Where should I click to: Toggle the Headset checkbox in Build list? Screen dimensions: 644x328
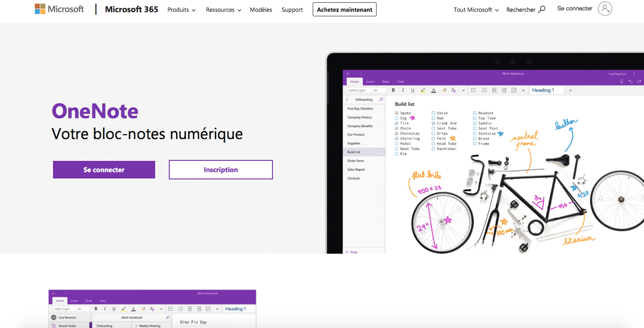coord(475,113)
